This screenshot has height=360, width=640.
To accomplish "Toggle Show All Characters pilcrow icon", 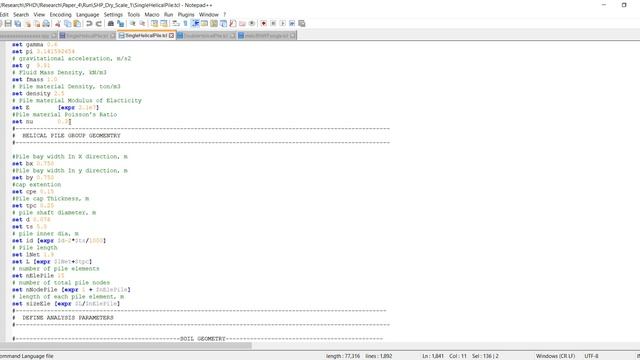I will pos(185,24).
